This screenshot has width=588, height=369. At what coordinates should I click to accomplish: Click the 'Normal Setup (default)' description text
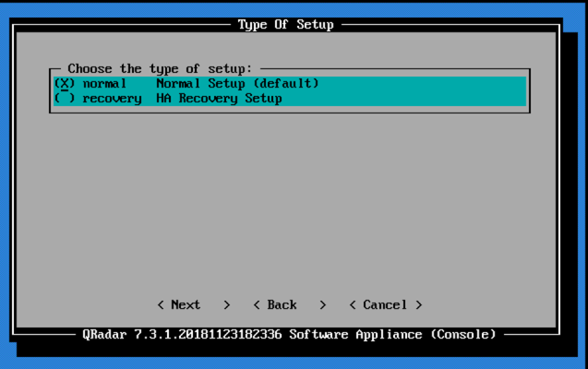[x=237, y=84]
